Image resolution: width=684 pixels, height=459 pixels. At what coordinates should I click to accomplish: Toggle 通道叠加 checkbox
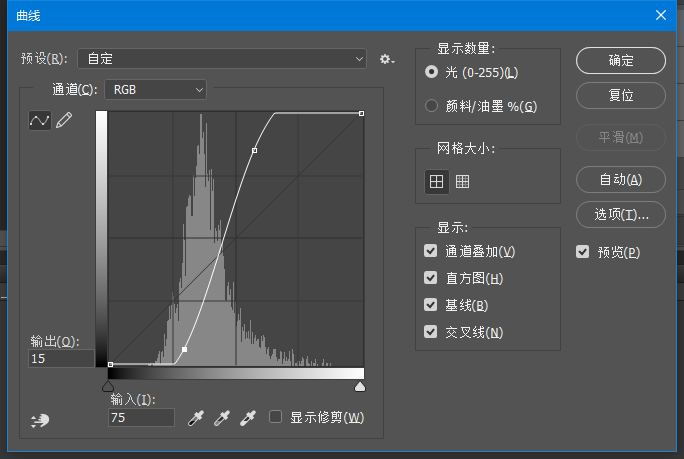pyautogui.click(x=431, y=251)
